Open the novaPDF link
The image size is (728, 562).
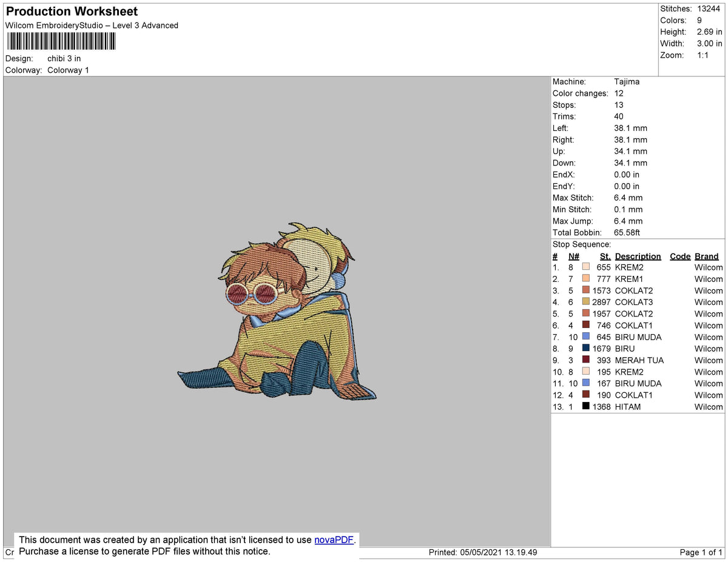333,540
